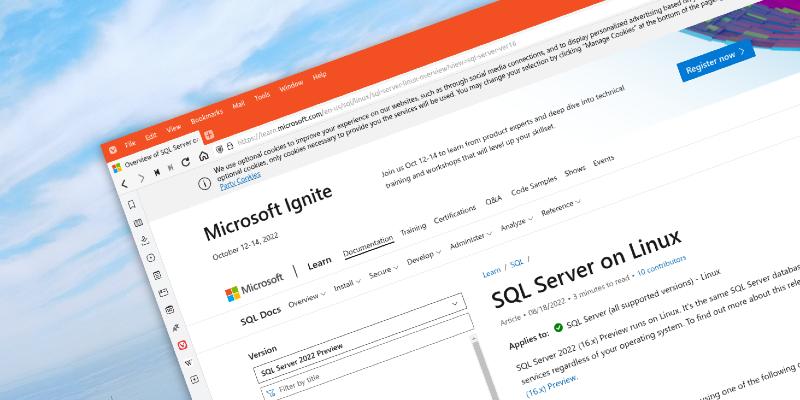Open the Q&A nav link
Image resolution: width=800 pixels, height=400 pixels.
click(x=494, y=200)
